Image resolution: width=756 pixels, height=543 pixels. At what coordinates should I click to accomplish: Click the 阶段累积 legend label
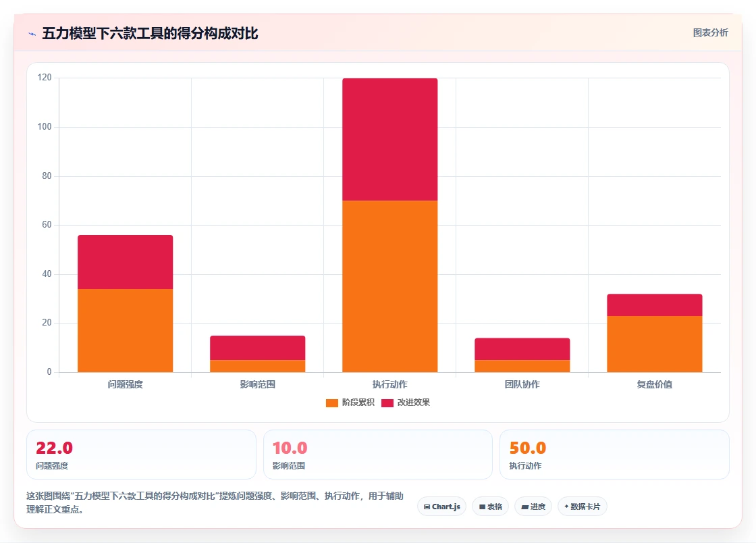pos(358,403)
